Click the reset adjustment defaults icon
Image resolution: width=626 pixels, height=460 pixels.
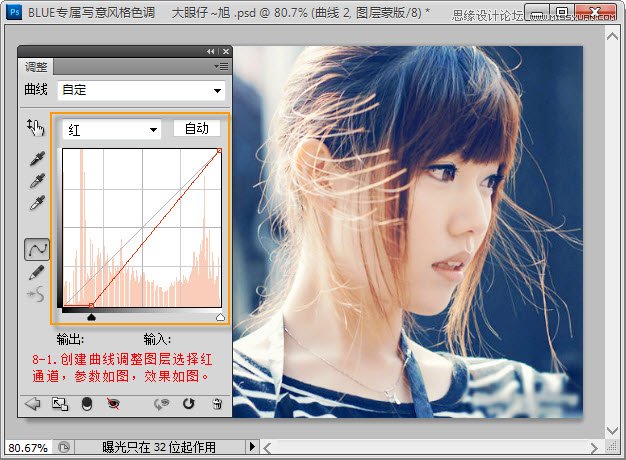click(x=189, y=404)
